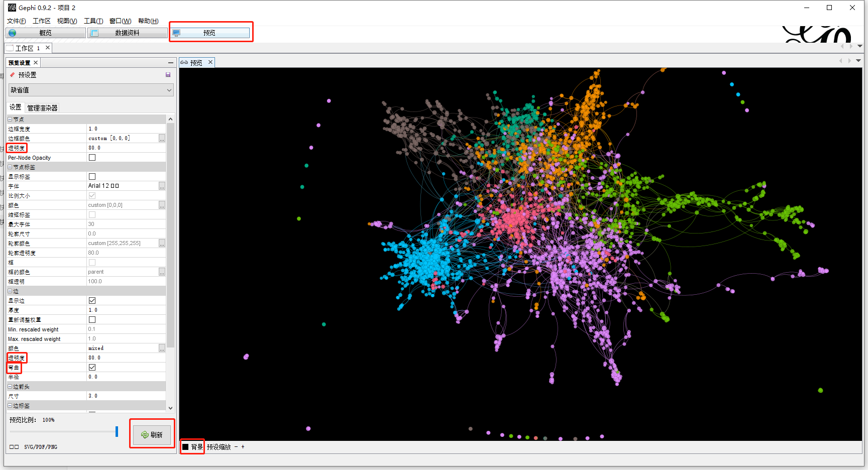Open the 帮助(H) menu

pos(148,21)
